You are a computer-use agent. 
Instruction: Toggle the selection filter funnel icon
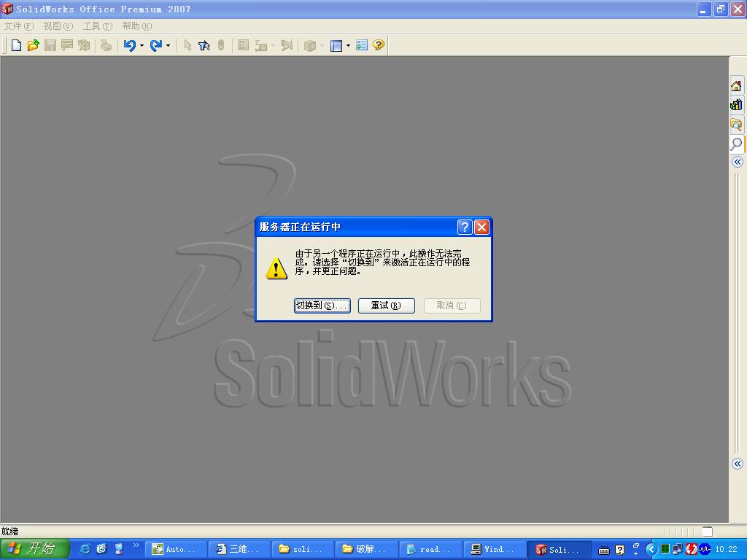(x=204, y=45)
